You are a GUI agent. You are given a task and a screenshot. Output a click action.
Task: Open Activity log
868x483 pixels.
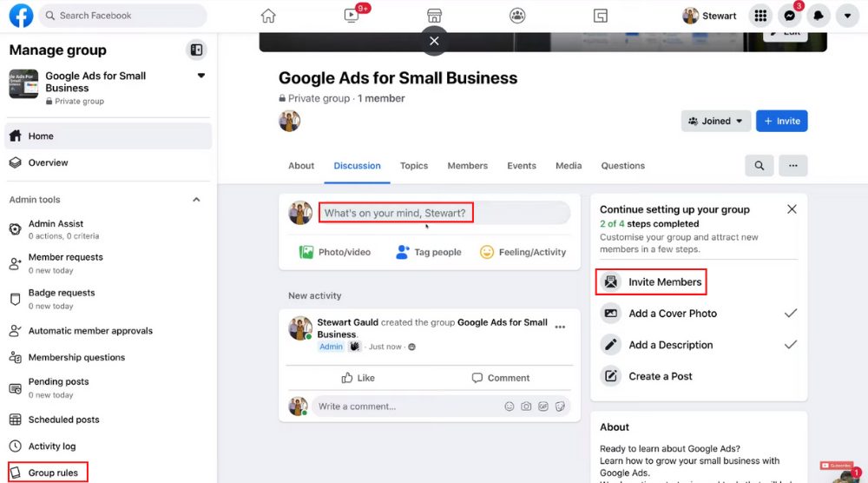[108, 446]
